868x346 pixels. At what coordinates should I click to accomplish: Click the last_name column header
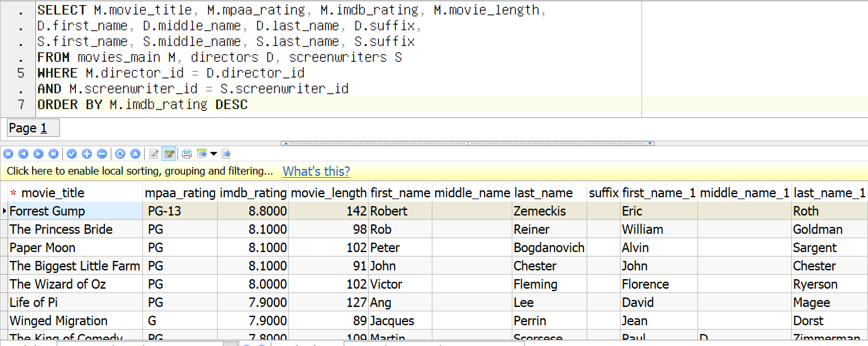(550, 193)
